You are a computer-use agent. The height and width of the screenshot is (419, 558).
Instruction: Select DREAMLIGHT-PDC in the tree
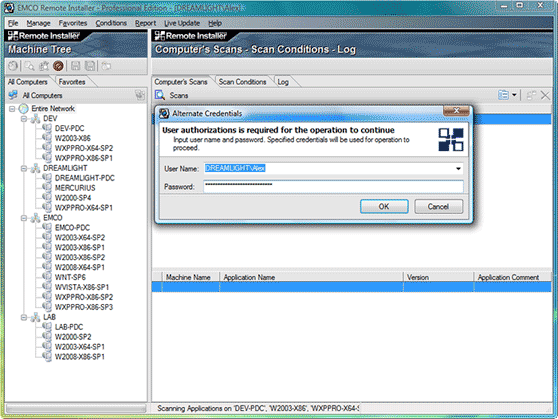coord(85,178)
